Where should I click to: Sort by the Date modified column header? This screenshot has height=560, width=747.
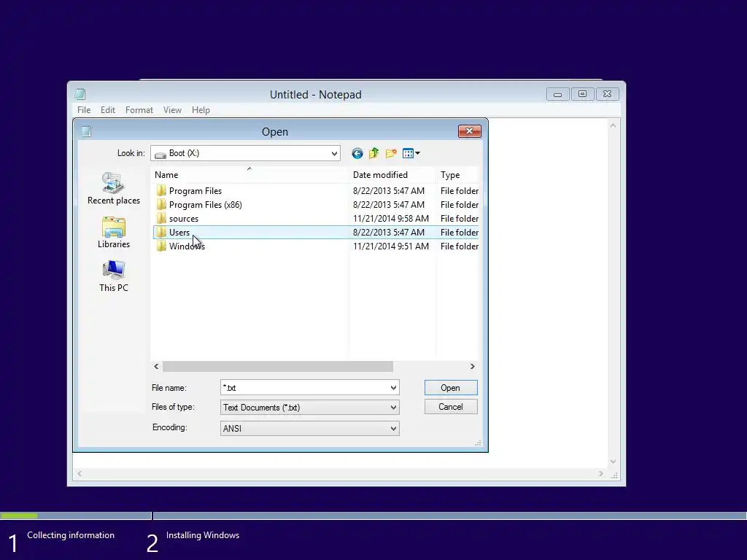(392, 175)
